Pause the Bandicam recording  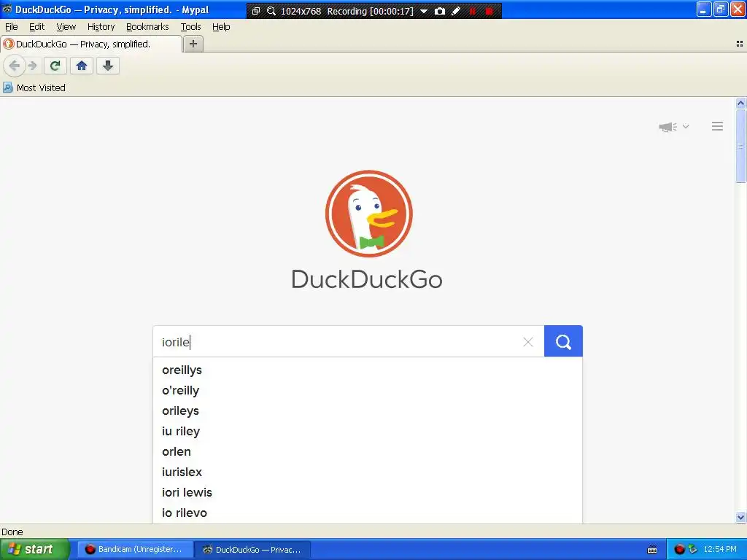(x=472, y=11)
